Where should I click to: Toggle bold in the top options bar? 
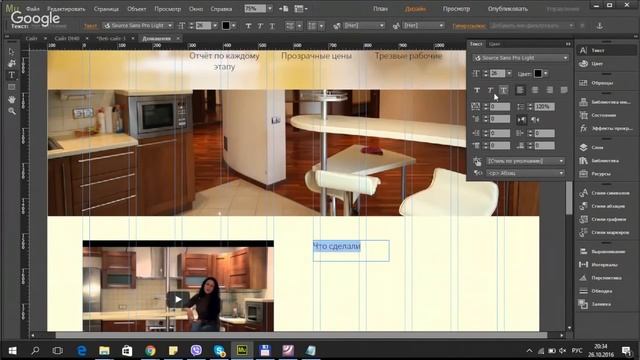click(x=248, y=26)
